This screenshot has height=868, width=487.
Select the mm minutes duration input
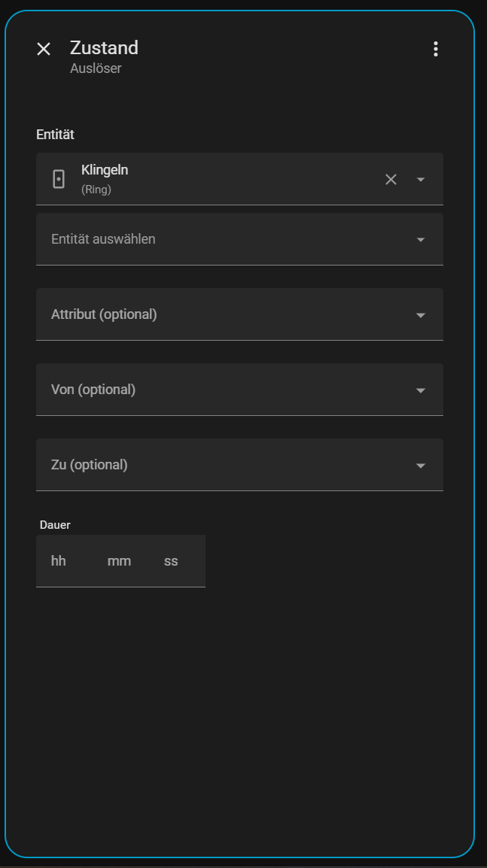click(119, 561)
